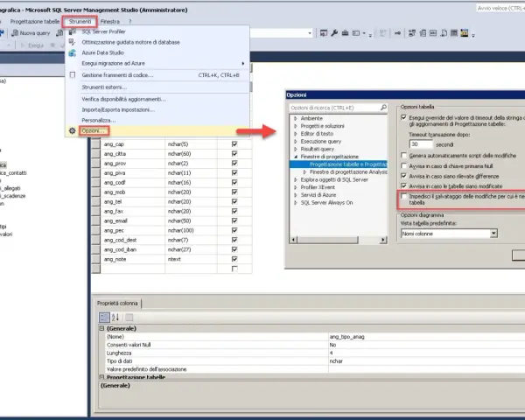Open the Vista tabella predefinita dropdown
The height and width of the screenshot is (420, 525).
[493, 234]
